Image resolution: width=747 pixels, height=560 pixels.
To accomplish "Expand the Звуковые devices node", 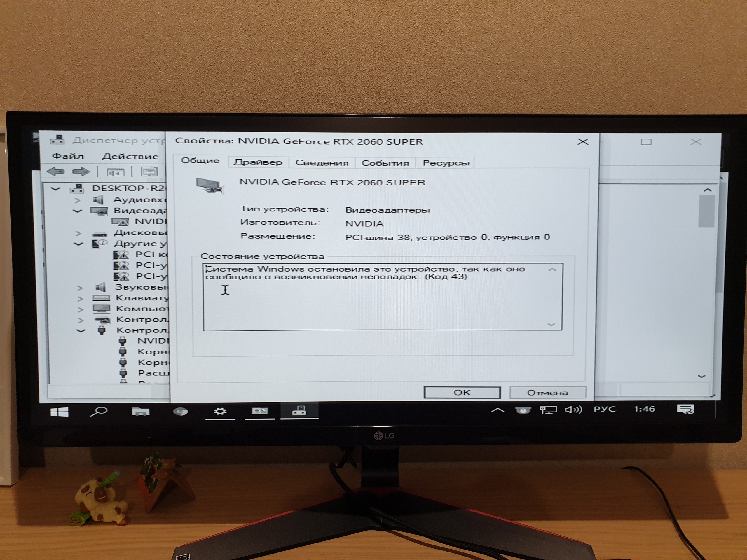I will [80, 288].
